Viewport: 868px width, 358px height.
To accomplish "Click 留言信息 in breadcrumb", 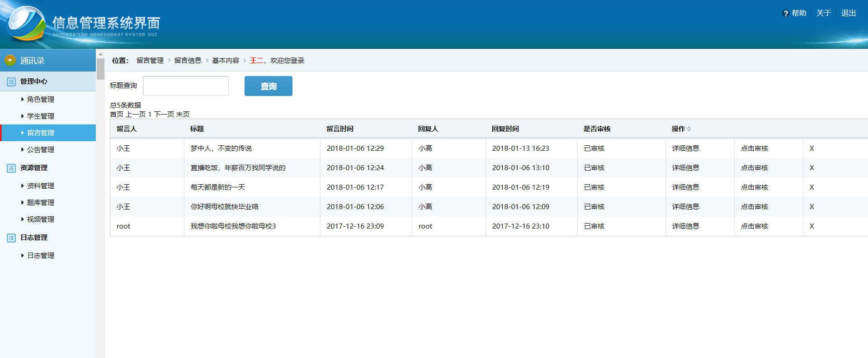I will click(188, 60).
